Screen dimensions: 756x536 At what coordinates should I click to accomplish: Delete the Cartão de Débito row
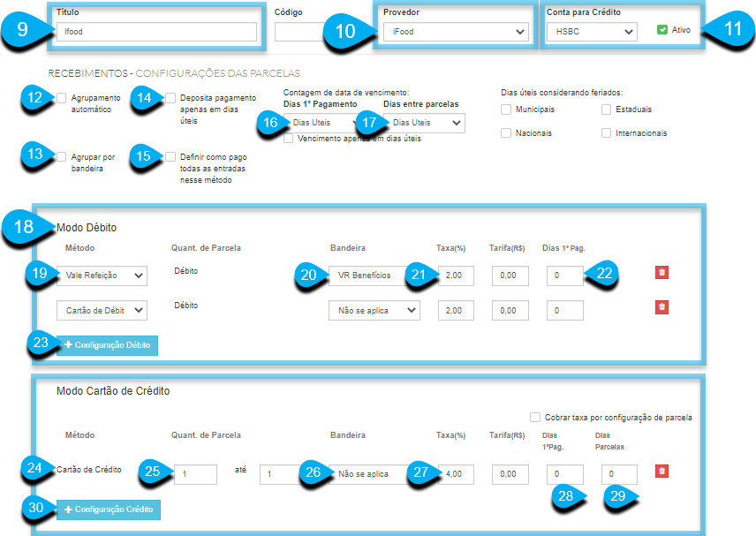pos(661,307)
